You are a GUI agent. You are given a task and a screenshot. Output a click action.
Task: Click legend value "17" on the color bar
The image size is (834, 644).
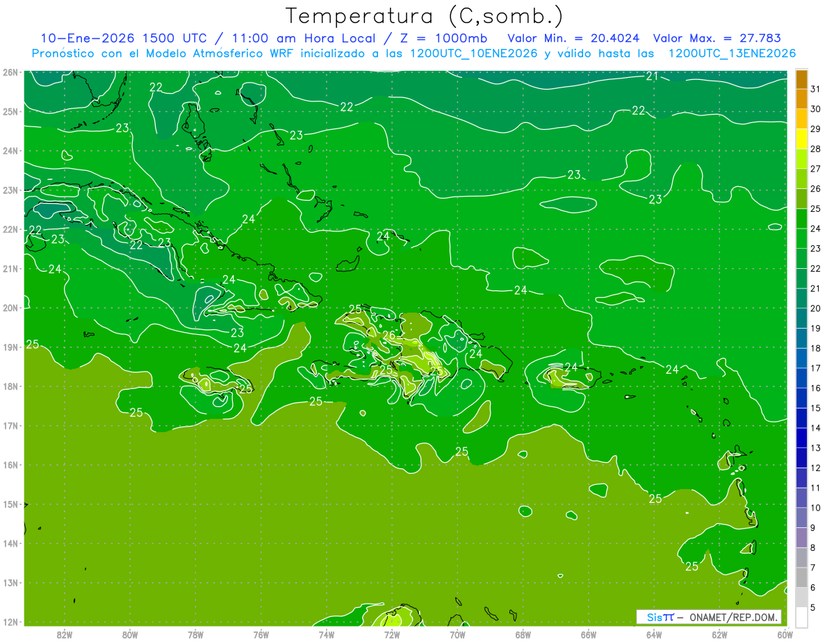click(x=815, y=368)
